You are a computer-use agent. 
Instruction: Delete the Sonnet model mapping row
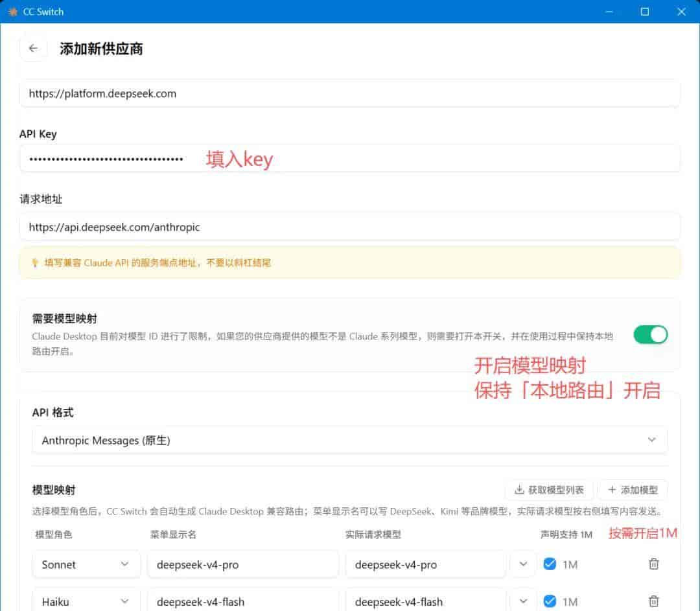[x=653, y=564]
